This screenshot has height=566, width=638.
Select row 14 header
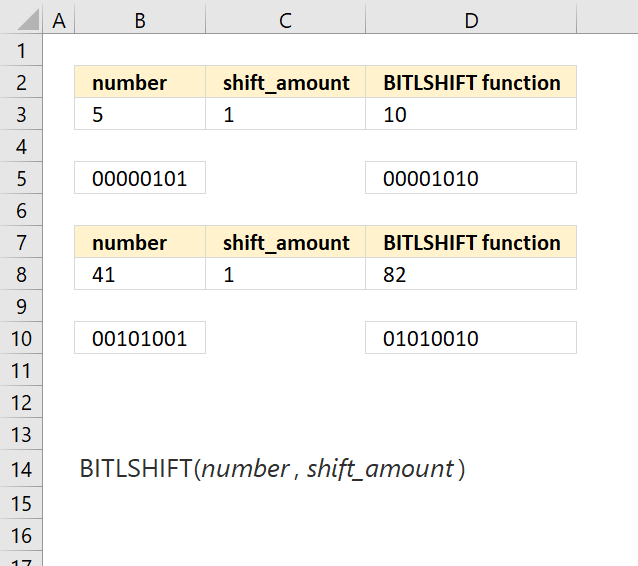[21, 469]
